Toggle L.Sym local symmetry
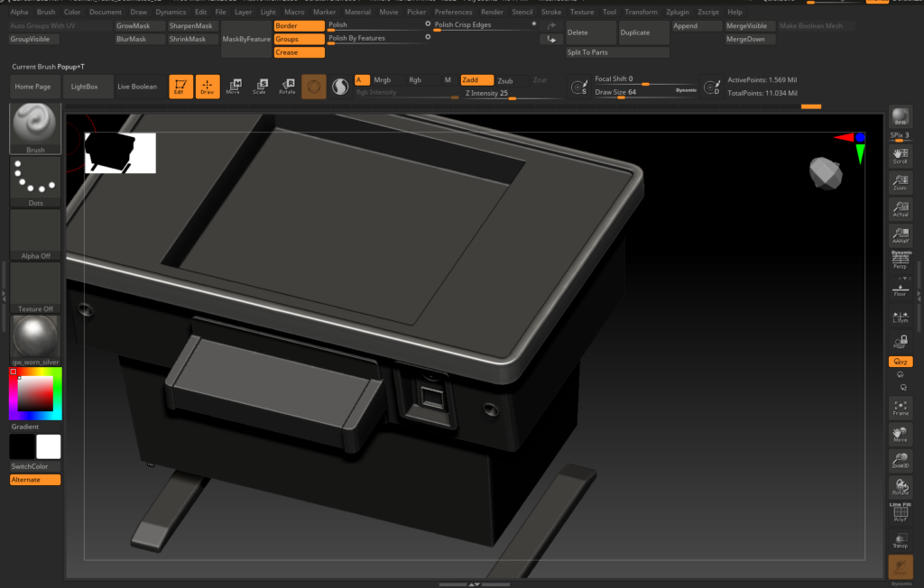 (900, 317)
